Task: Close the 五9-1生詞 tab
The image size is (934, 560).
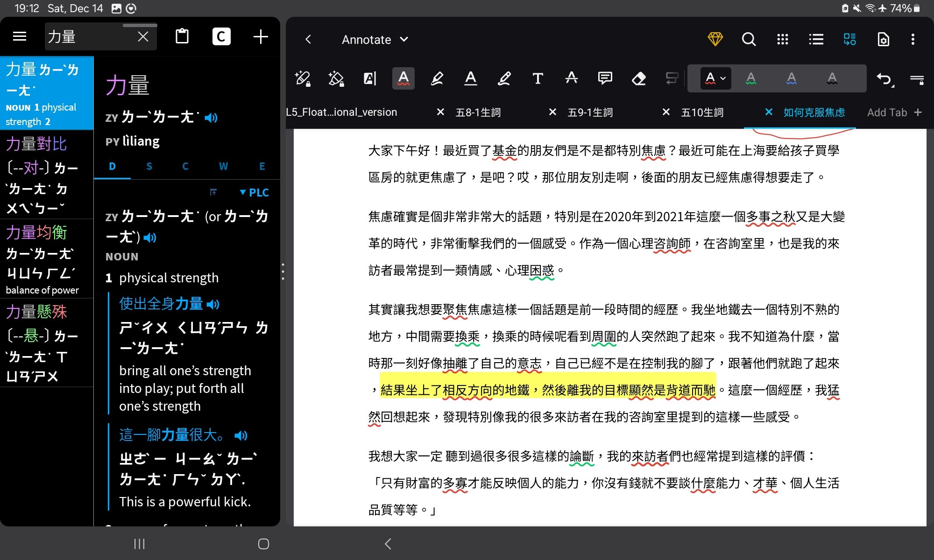Action: click(x=552, y=112)
